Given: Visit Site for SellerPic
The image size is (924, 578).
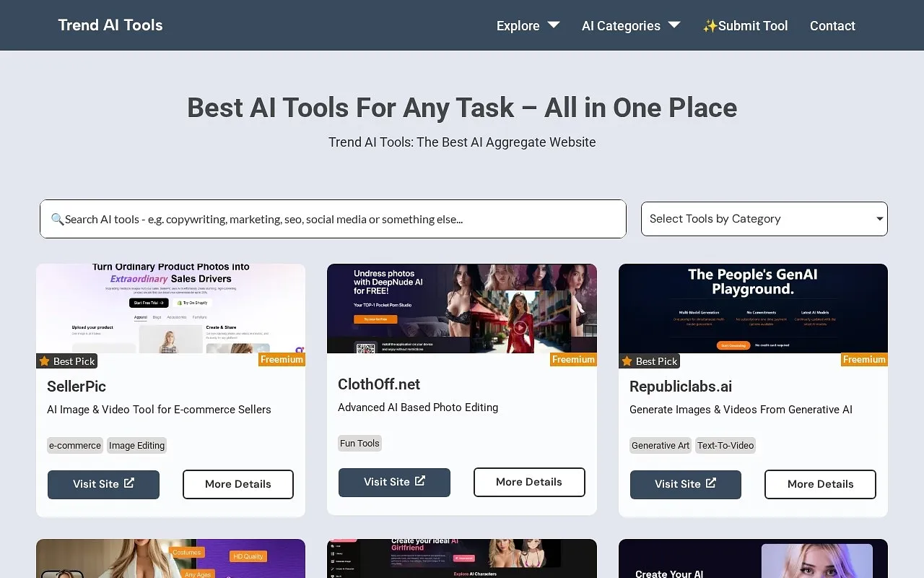Looking at the screenshot, I should tap(103, 484).
